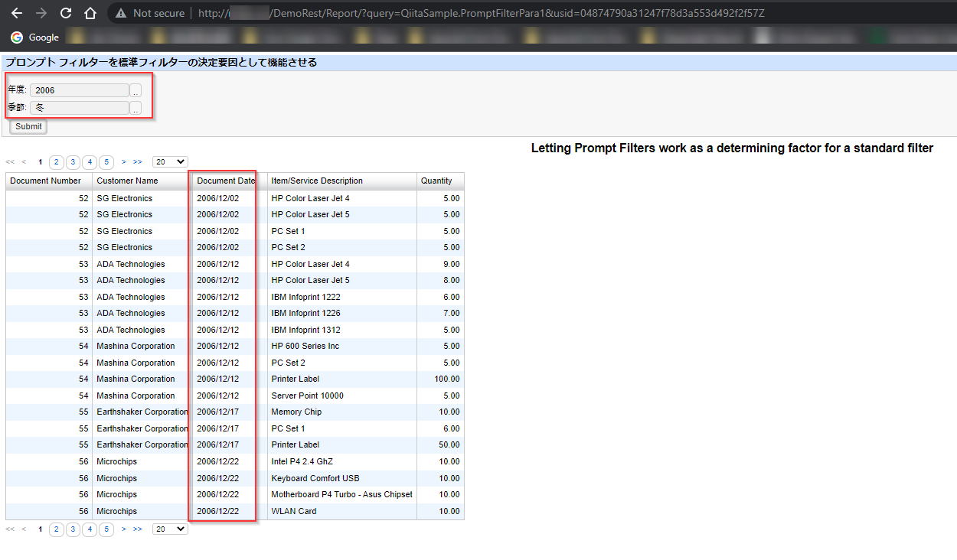
Task: Open lookup button beside 年度 field
Action: 136,90
